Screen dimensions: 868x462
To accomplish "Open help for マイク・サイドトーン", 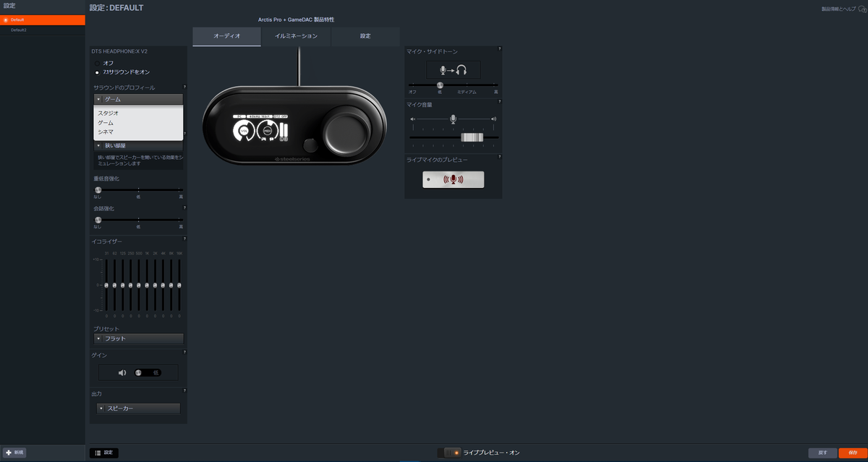I will (x=499, y=49).
